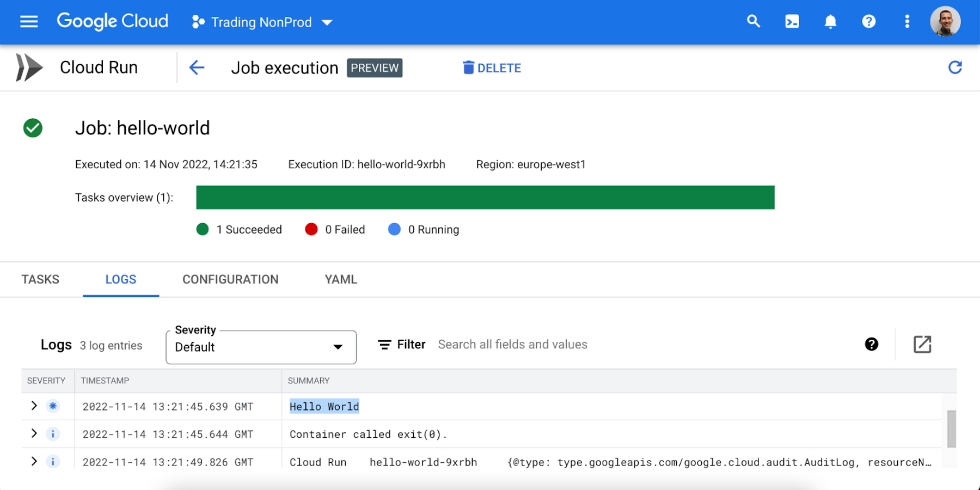Click the Cloud Run product logo
The width and height of the screenshot is (980, 490).
[29, 68]
